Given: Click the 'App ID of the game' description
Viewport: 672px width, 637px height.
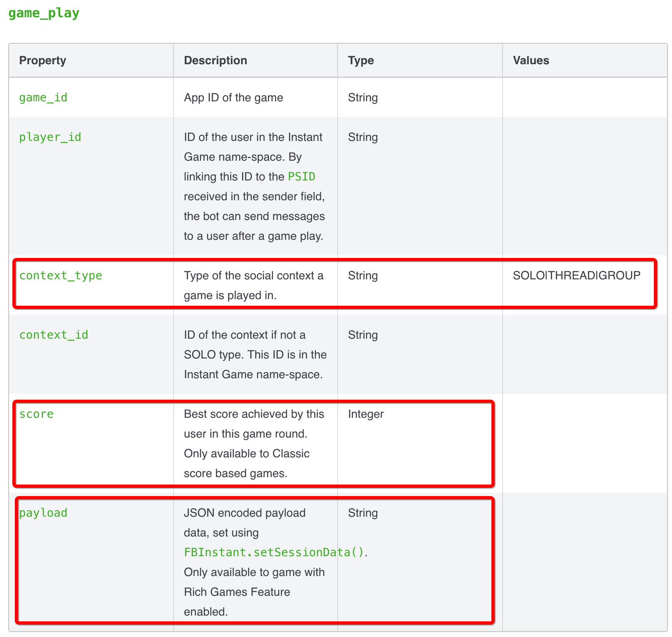Looking at the screenshot, I should pyautogui.click(x=233, y=98).
